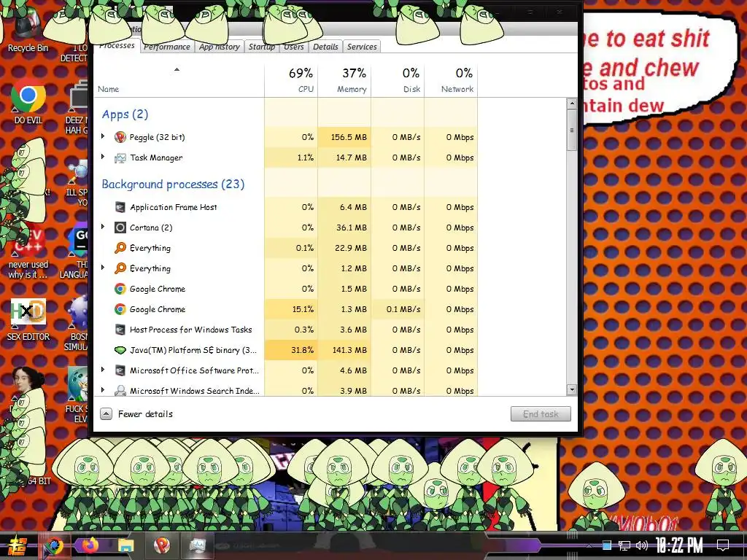
Task: Open the volume control in system tray
Action: click(x=642, y=545)
